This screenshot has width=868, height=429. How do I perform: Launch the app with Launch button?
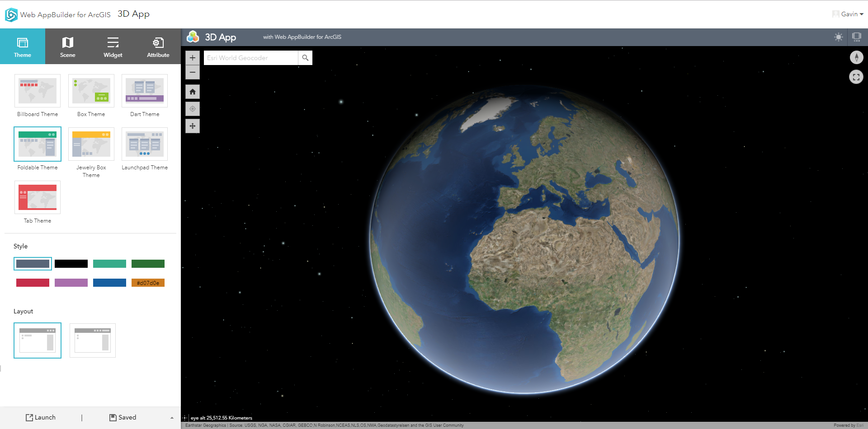41,418
